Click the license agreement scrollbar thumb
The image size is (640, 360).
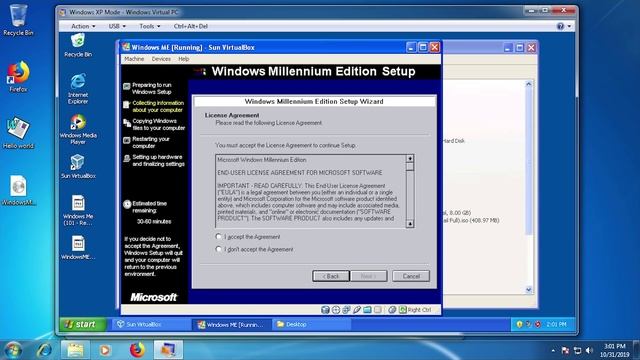(410, 167)
